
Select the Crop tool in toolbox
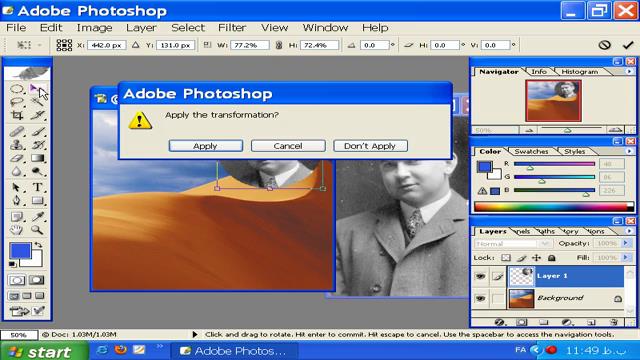coord(17,116)
